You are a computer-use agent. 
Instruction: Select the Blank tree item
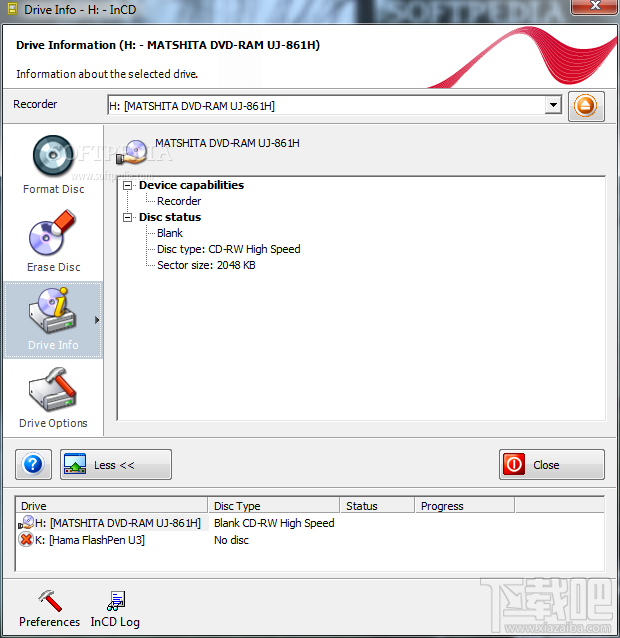[170, 233]
